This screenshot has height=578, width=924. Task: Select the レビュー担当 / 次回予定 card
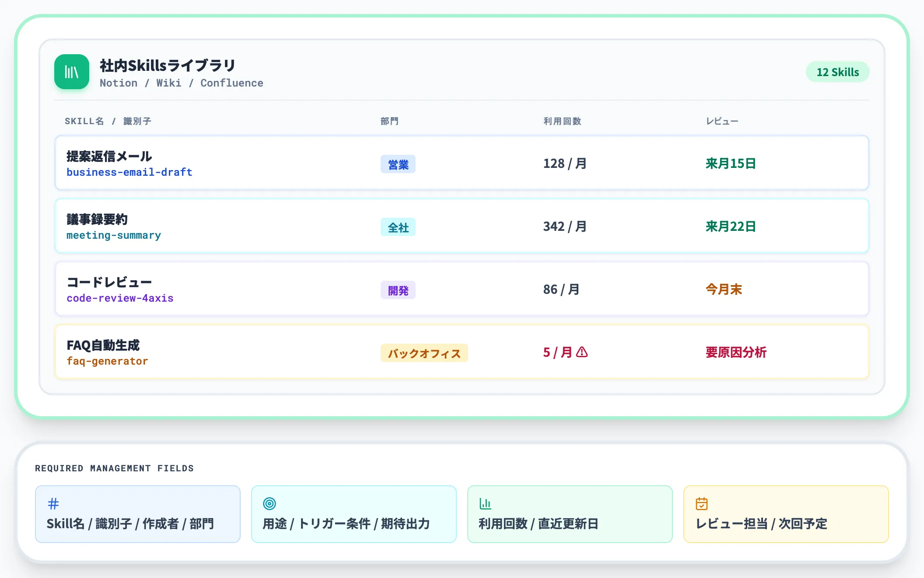coord(786,514)
